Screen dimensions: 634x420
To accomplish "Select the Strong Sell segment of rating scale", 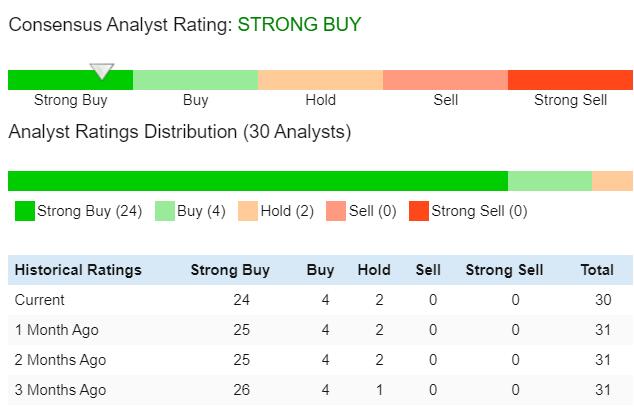I will tap(571, 80).
